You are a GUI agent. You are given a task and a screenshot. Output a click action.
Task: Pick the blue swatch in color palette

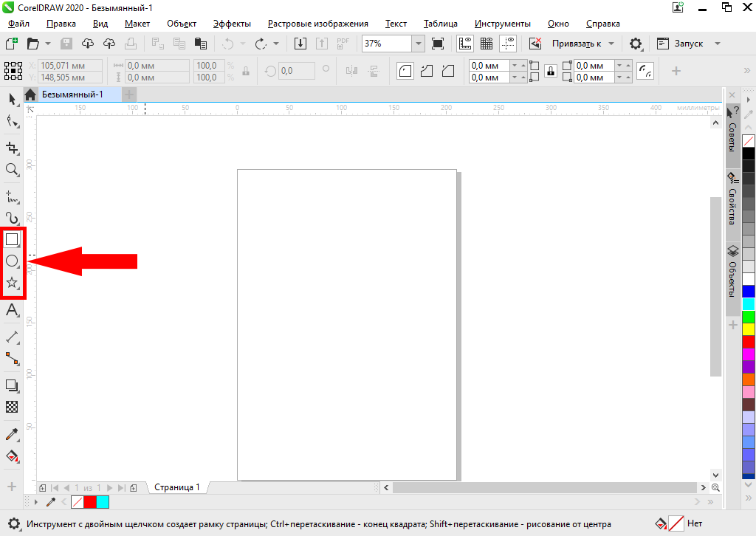coord(749,291)
